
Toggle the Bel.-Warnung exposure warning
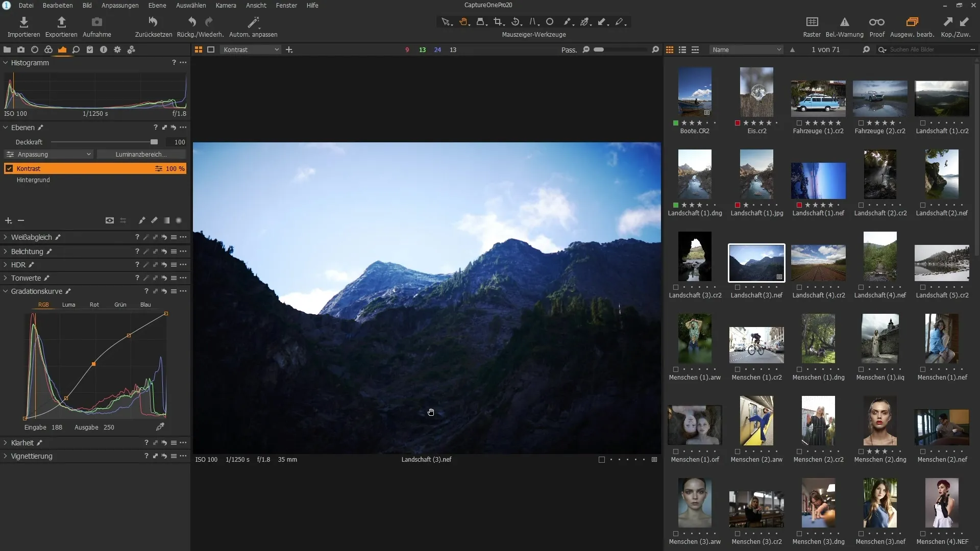844,22
